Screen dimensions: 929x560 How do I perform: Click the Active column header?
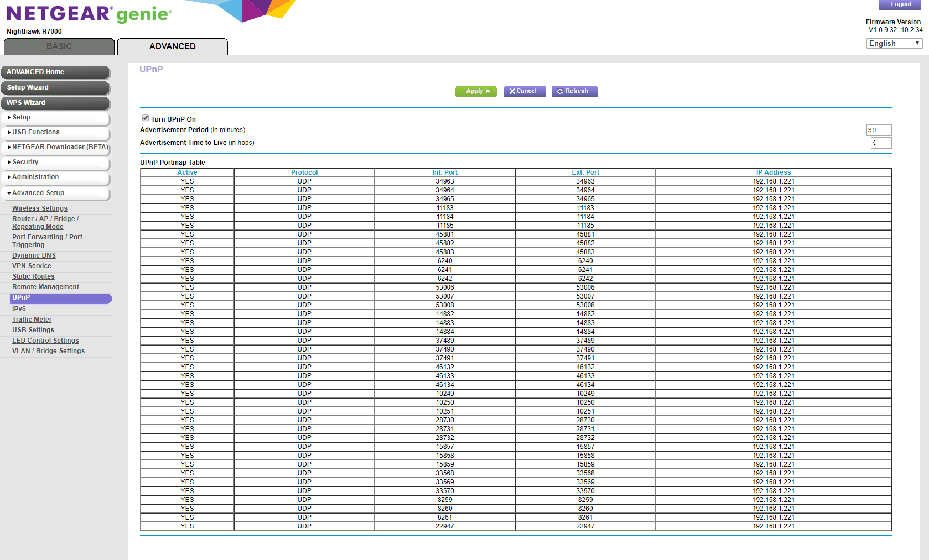187,172
